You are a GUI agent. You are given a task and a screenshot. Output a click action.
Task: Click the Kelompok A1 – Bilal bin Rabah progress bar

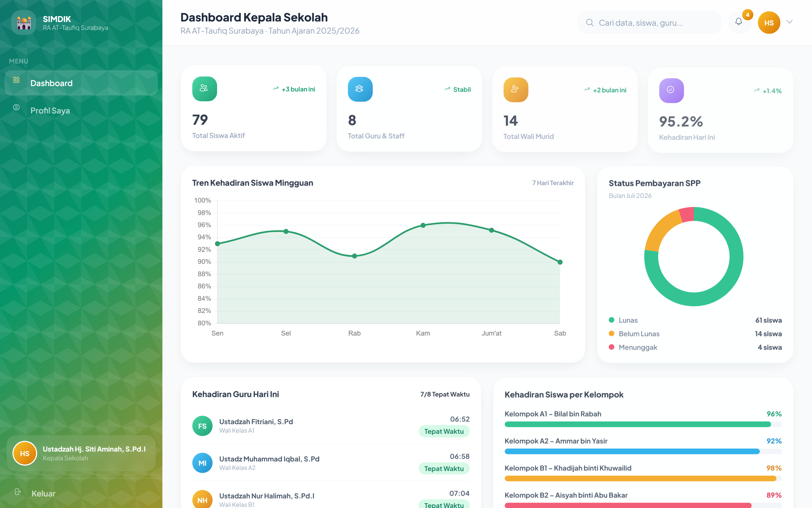pos(643,424)
